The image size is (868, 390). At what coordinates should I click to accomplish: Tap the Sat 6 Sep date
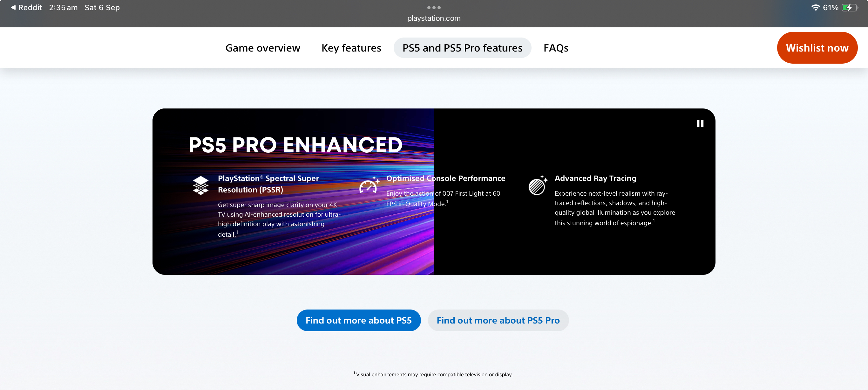point(102,7)
